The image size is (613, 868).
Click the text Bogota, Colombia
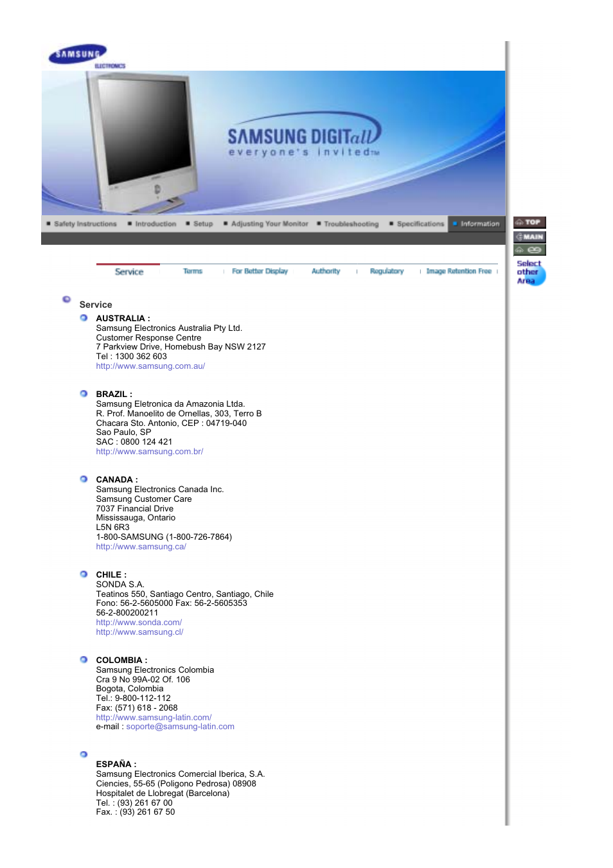pos(130,689)
